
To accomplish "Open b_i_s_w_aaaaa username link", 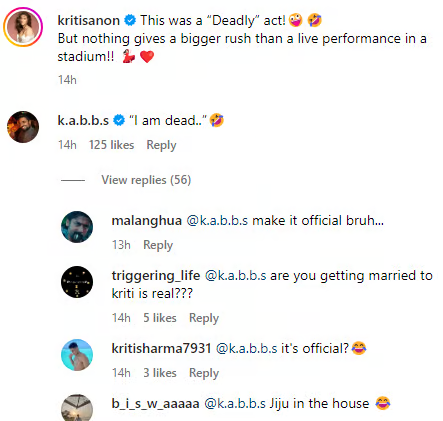I will point(155,404).
